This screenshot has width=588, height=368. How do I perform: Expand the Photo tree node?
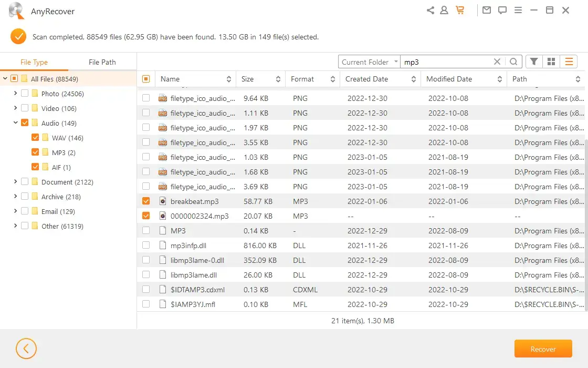[x=15, y=93]
